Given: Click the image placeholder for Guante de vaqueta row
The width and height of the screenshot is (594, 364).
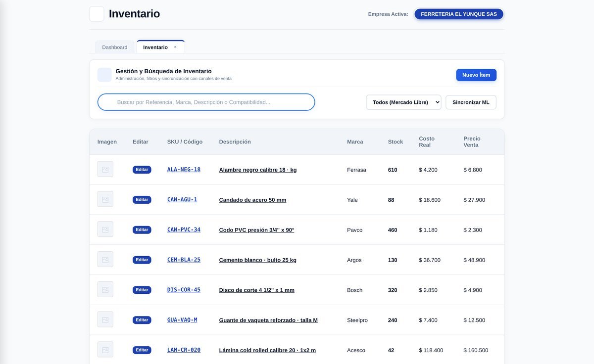Looking at the screenshot, I should (105, 320).
